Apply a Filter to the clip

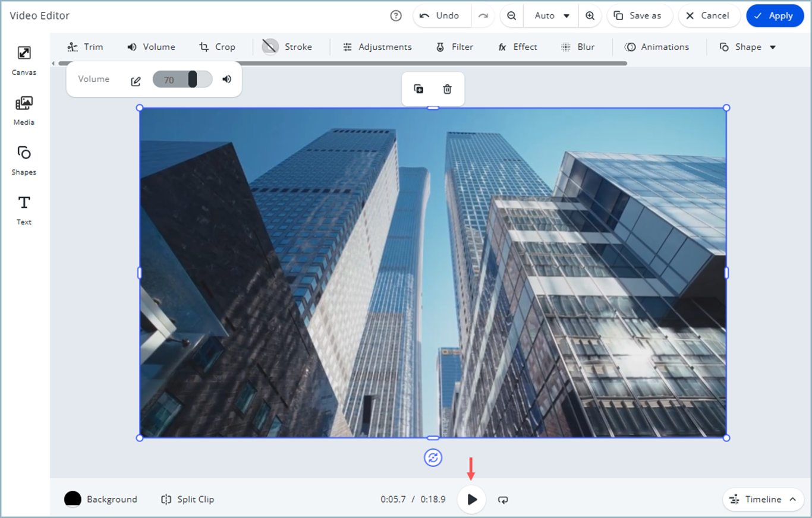455,46
